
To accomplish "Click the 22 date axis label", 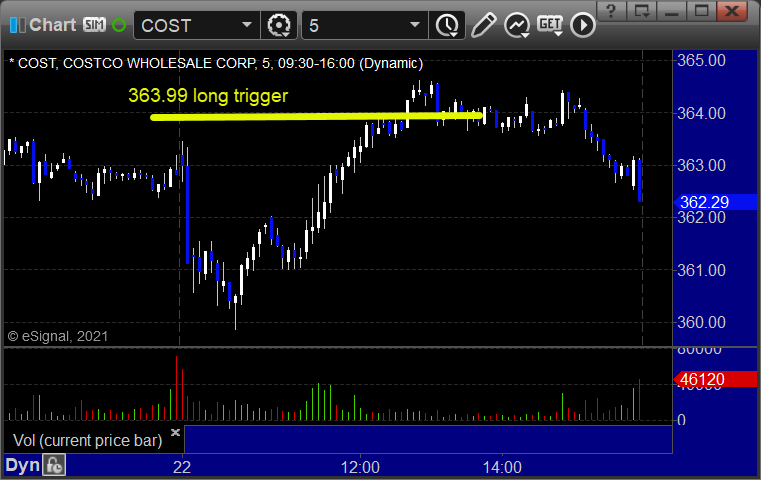I will tap(182, 467).
